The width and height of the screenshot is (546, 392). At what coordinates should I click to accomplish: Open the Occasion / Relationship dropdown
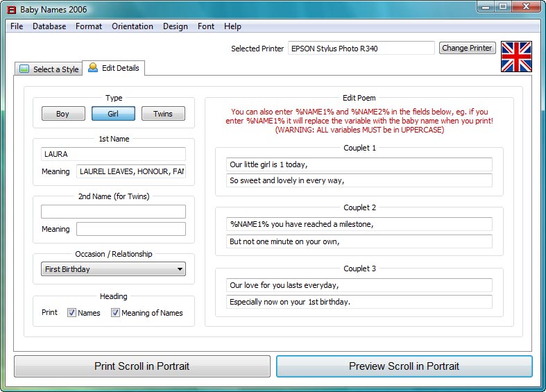tap(113, 269)
